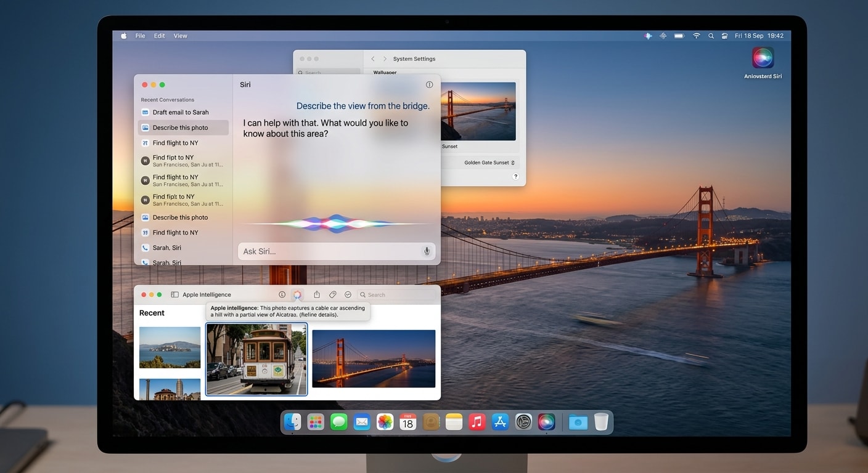Go back in System Settings window
Image resolution: width=868 pixels, height=473 pixels.
click(x=373, y=59)
